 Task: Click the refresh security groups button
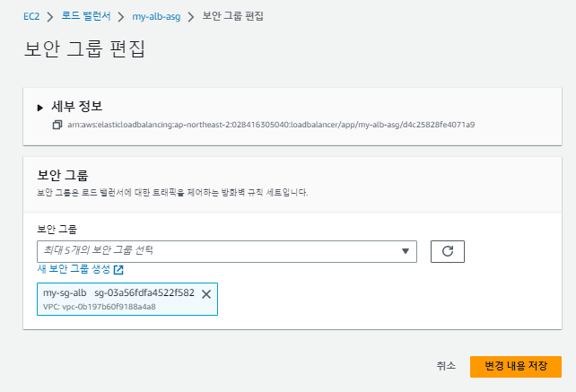click(x=448, y=252)
